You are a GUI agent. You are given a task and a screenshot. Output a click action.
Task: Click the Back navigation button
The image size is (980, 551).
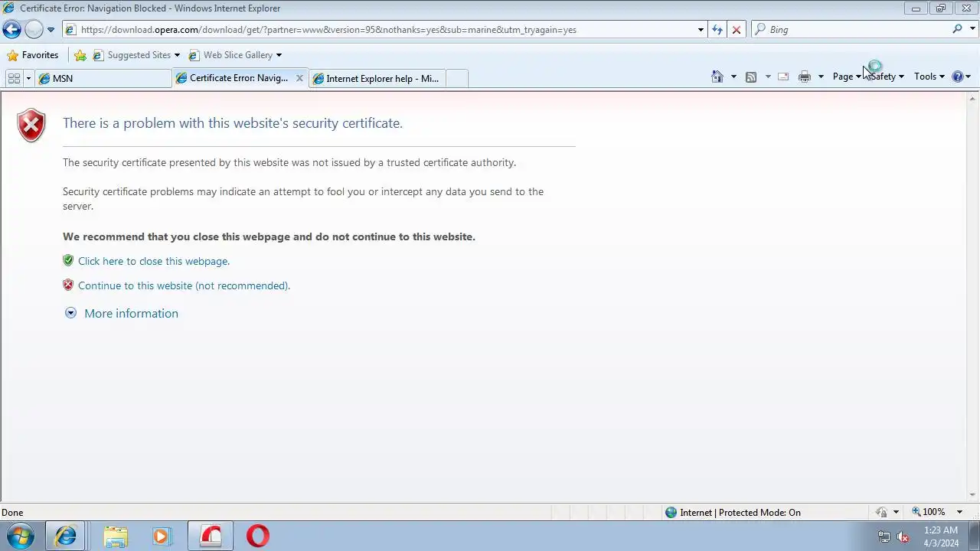tap(11, 30)
